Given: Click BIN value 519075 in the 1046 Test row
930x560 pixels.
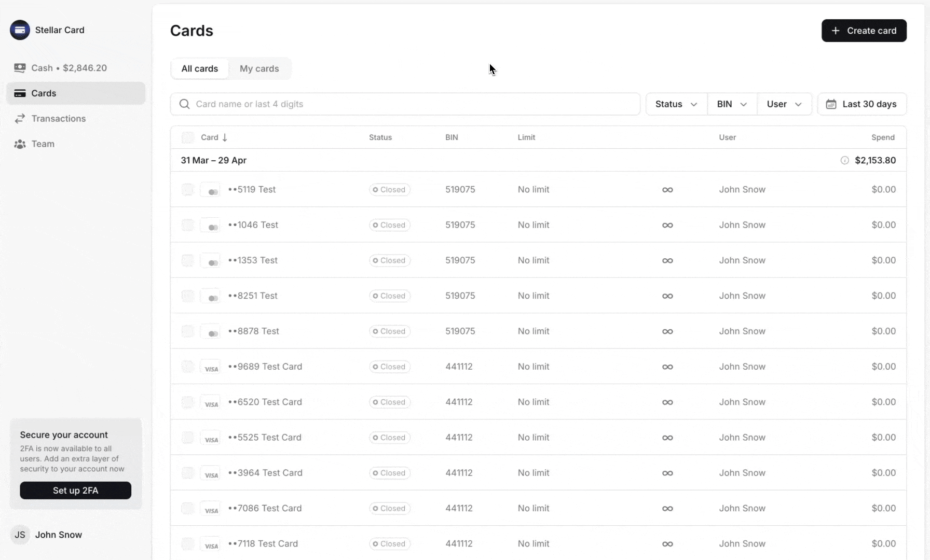Looking at the screenshot, I should pos(460,225).
